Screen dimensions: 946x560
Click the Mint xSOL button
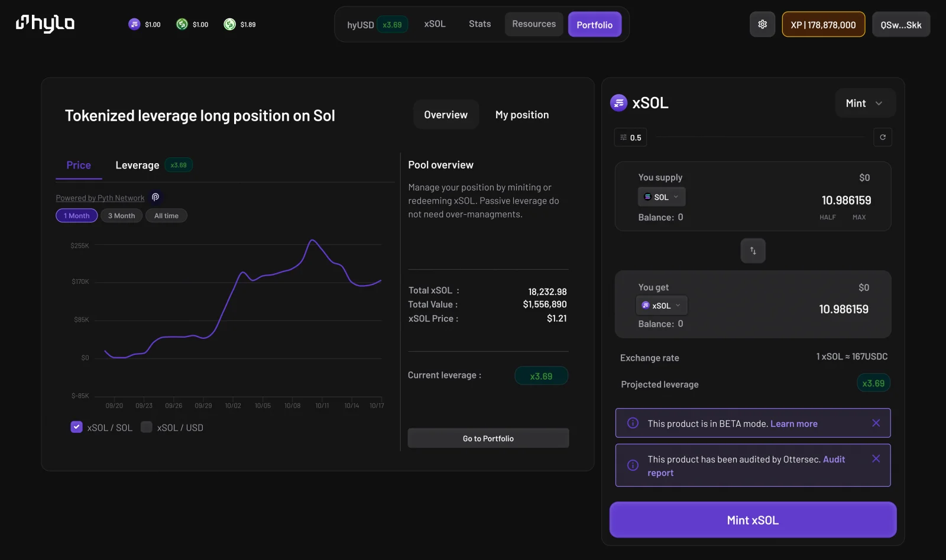pos(753,520)
